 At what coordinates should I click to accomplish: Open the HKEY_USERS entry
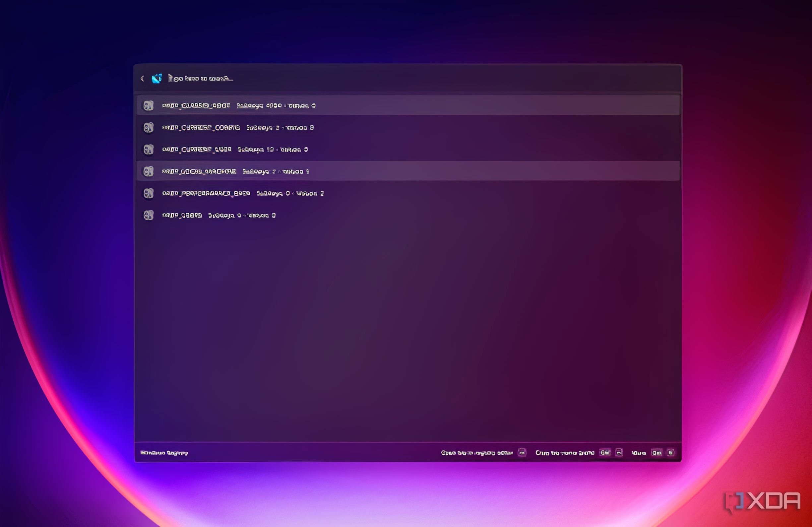pyautogui.click(x=408, y=215)
